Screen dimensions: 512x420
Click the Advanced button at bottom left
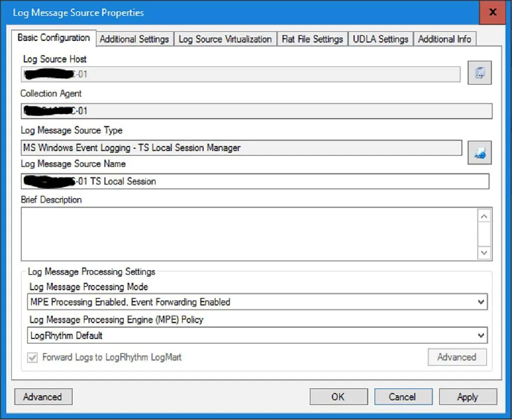[x=43, y=396]
